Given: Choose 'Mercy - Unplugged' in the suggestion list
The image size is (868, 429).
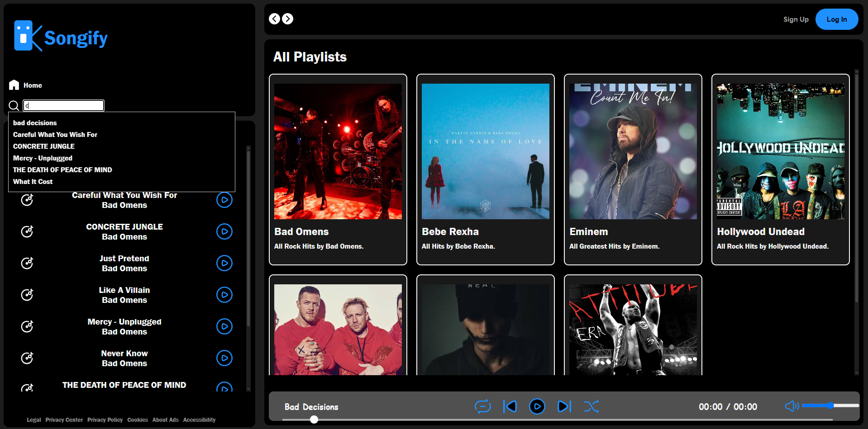Looking at the screenshot, I should 43,158.
